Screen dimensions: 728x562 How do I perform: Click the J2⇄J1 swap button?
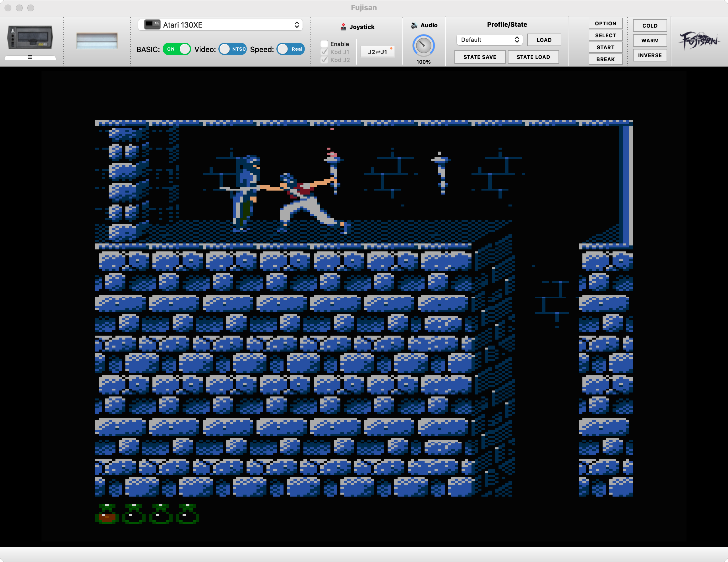(377, 52)
